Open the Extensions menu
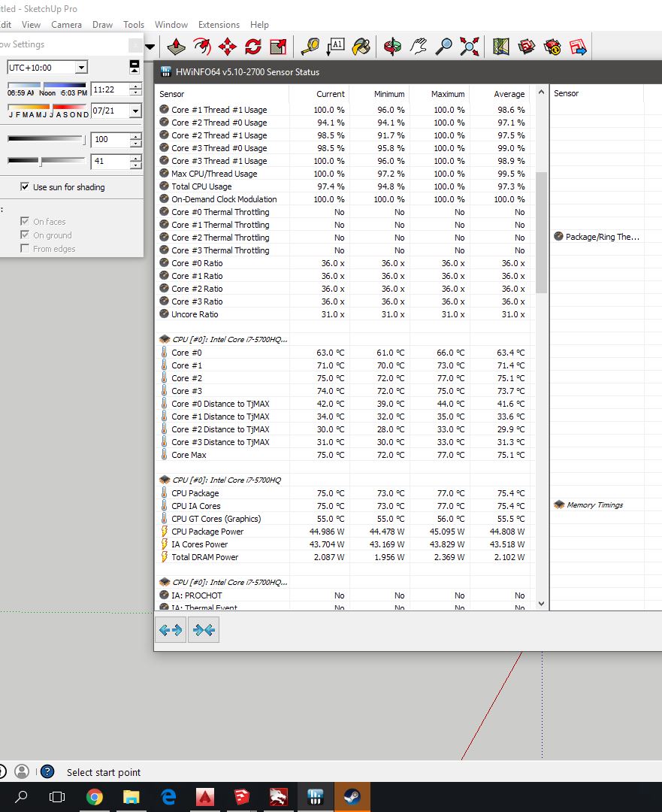662x812 pixels. [219, 24]
